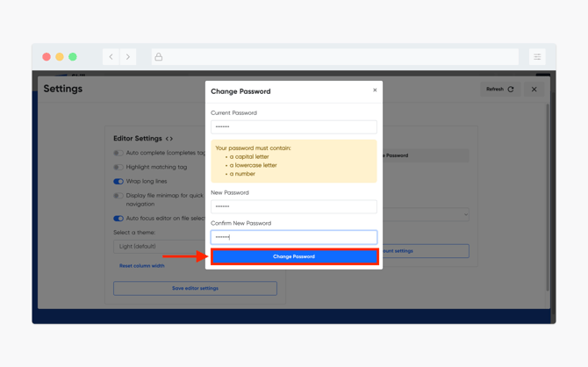Close the Change Password dialog
Screen dimensions: 588x367
(x=375, y=90)
